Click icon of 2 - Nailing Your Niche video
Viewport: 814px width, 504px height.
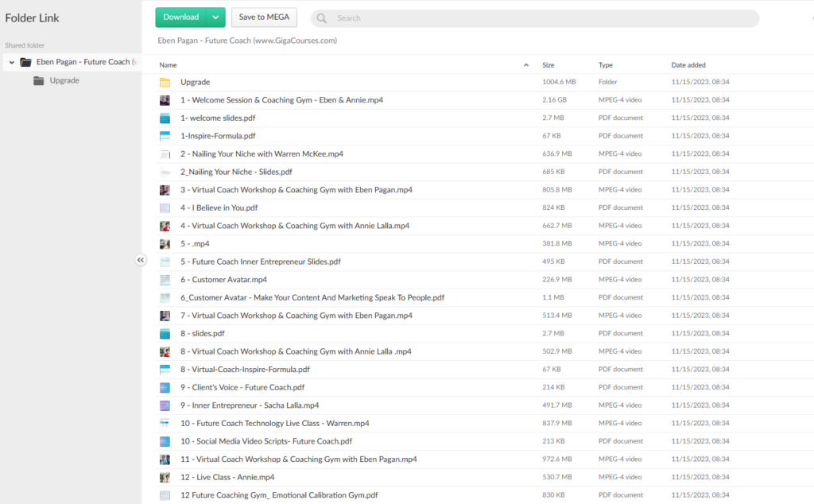tap(165, 154)
